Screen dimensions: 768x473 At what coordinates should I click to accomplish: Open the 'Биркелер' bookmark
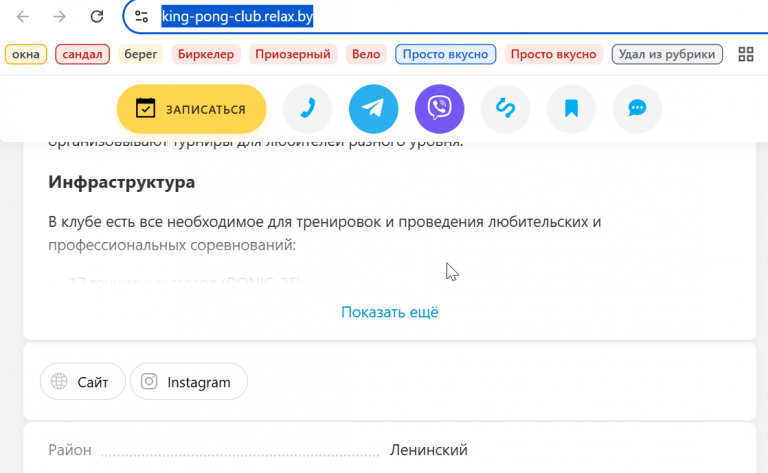click(x=206, y=54)
